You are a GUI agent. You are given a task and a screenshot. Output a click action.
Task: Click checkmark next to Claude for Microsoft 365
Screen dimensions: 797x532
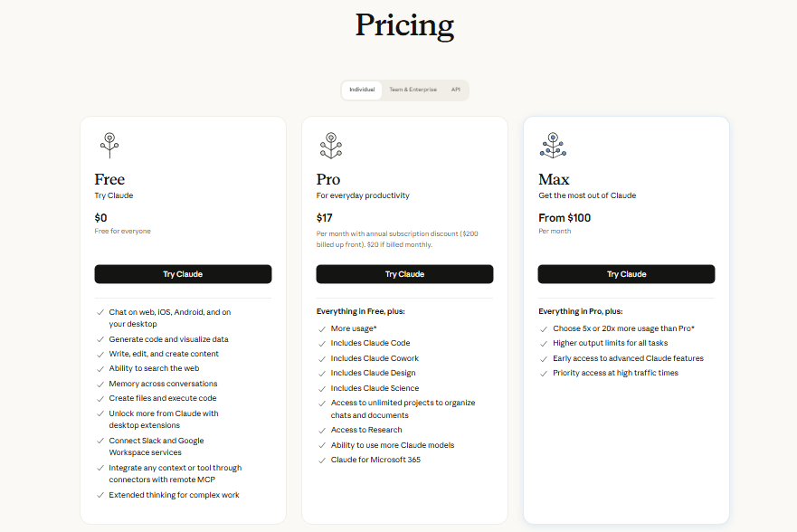[322, 461]
